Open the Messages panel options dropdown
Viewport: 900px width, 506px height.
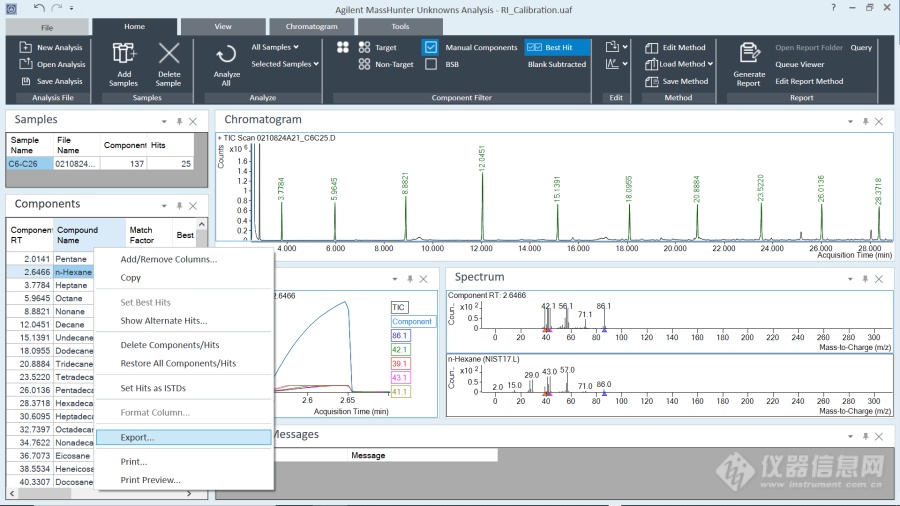850,437
